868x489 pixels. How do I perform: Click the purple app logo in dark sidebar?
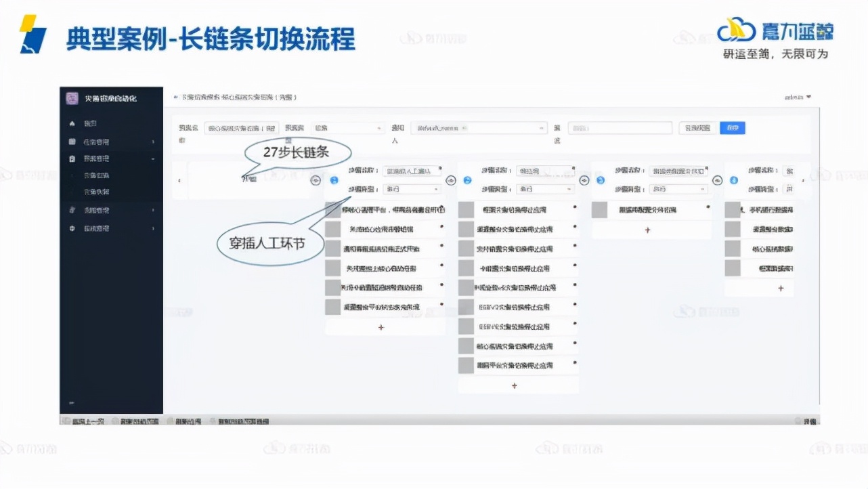[x=72, y=98]
